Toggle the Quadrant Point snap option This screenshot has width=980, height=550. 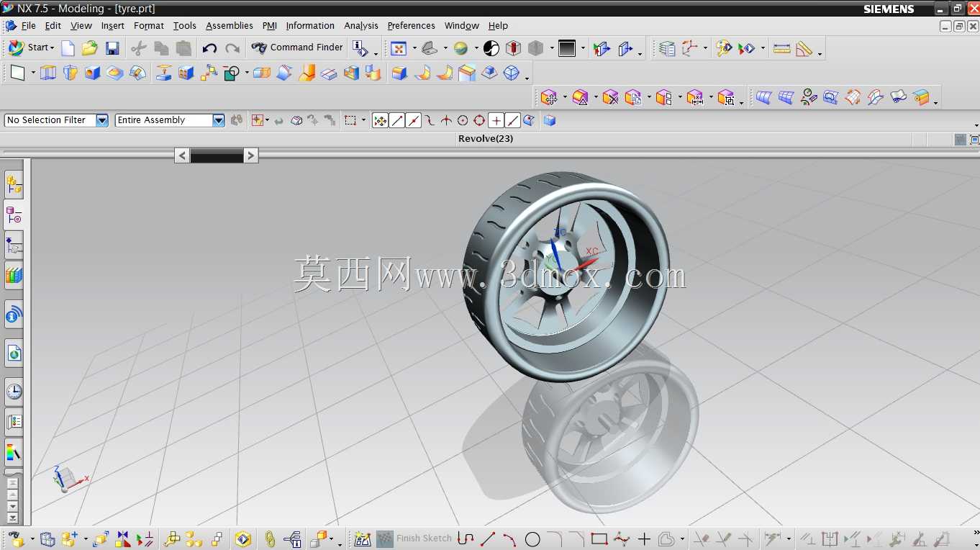pyautogui.click(x=479, y=121)
